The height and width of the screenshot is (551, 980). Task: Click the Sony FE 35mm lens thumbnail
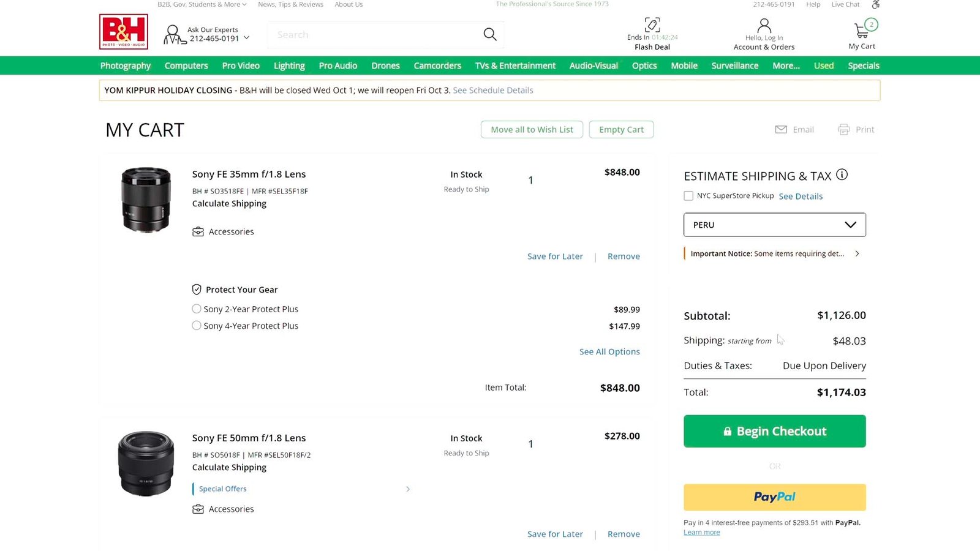[146, 200]
